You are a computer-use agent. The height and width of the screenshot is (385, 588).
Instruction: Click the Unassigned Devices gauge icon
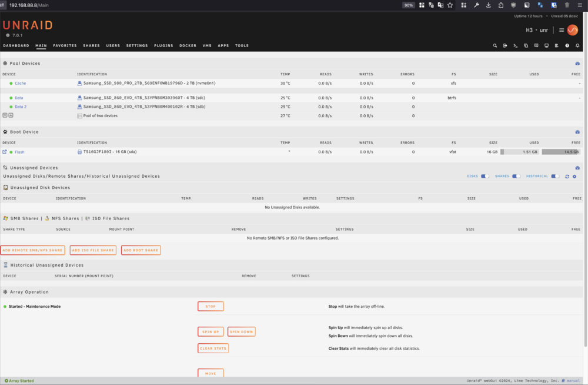[577, 168]
